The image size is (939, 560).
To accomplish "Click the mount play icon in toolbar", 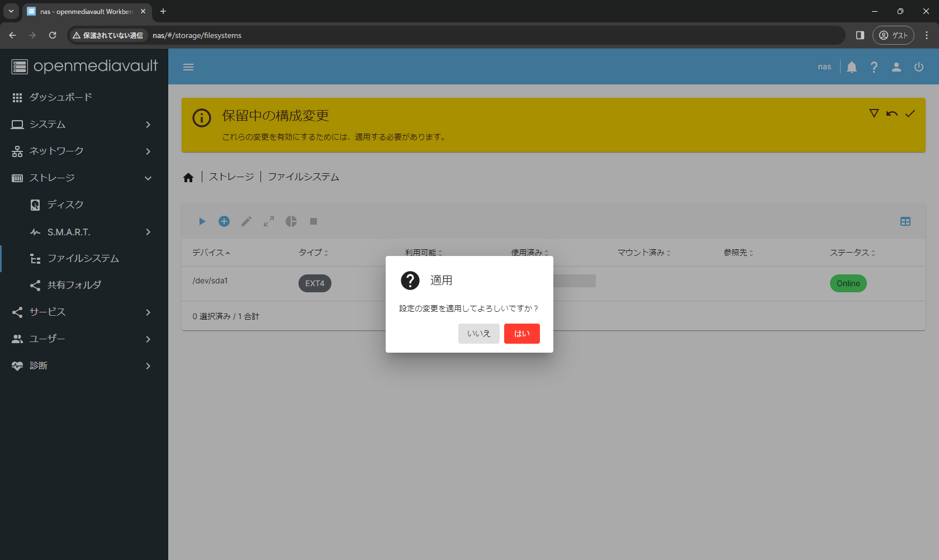I will [202, 221].
